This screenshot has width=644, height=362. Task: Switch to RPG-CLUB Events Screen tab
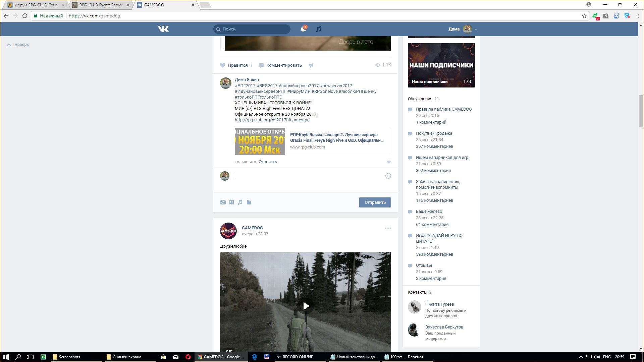(x=101, y=5)
